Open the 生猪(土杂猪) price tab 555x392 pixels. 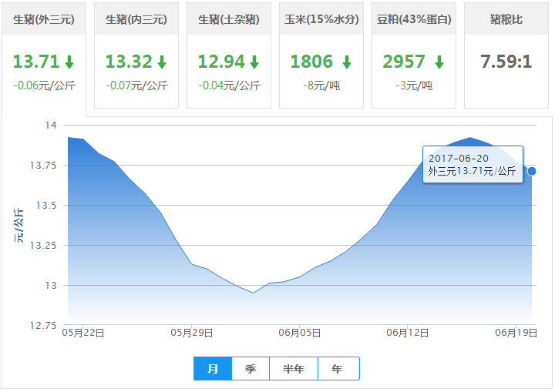point(229,19)
